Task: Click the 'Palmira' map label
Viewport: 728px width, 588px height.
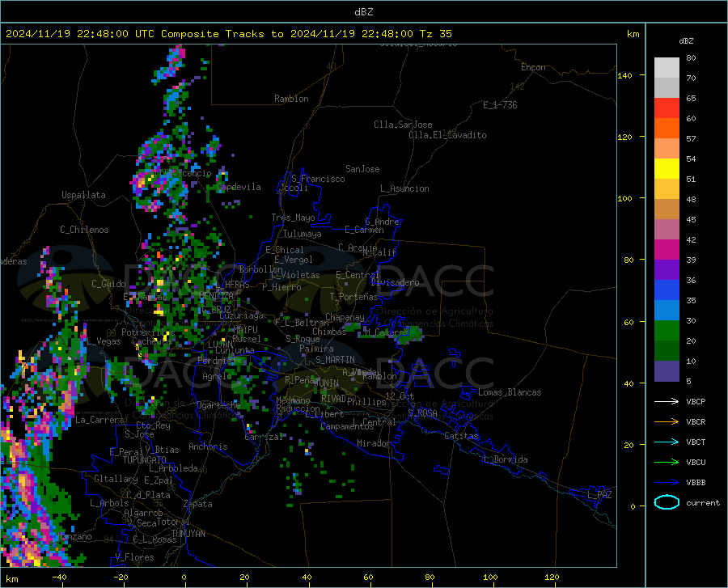Action: (316, 349)
